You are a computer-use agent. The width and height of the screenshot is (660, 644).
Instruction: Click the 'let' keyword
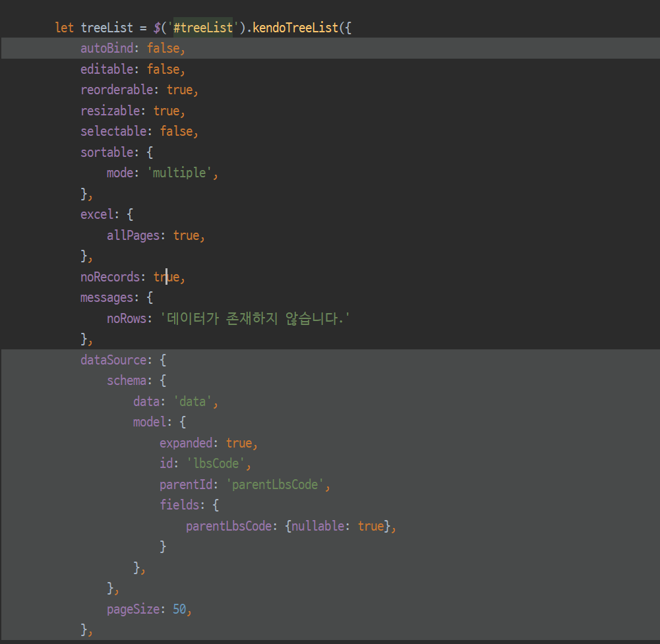click(x=65, y=28)
